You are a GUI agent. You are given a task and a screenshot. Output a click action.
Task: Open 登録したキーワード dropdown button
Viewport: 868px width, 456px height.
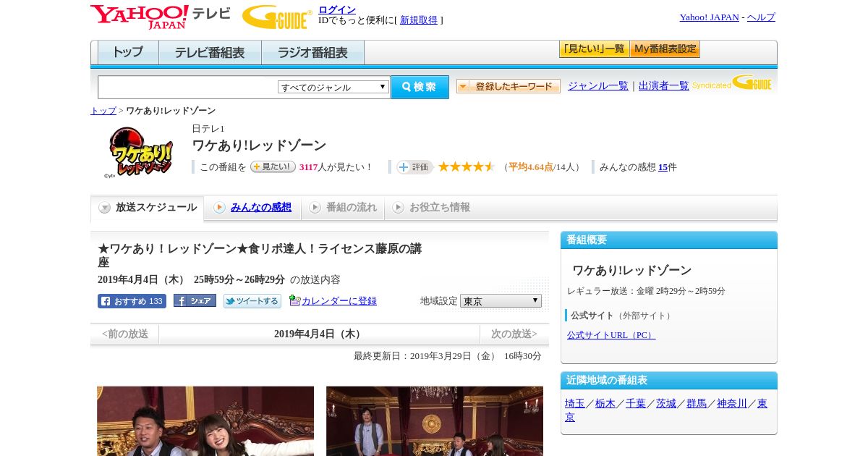509,86
